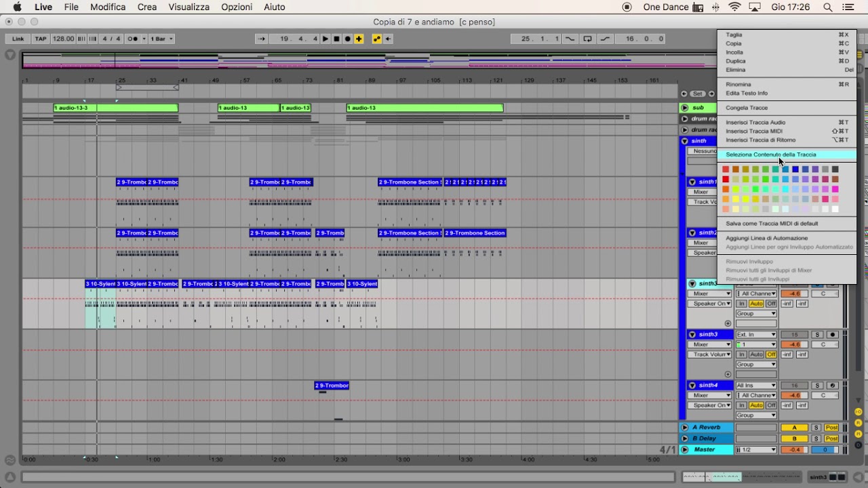Collapse the sinth group track
The image size is (868, 488).
(x=685, y=141)
